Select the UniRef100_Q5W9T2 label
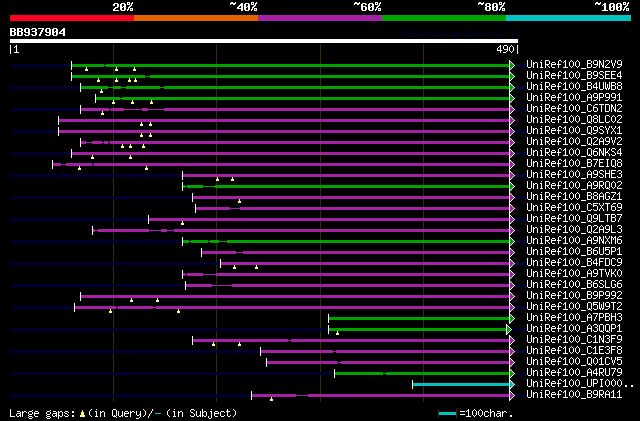 coord(574,307)
